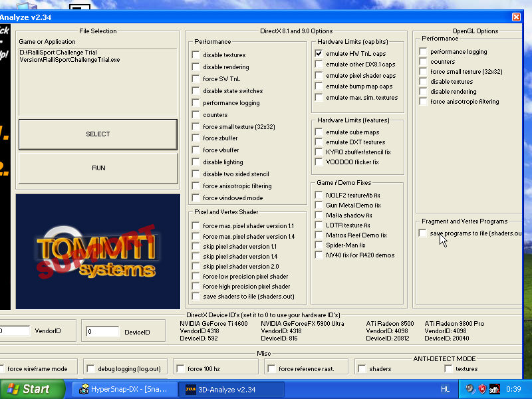The image size is (532, 399).
Task: Tick force reference rast. option
Action: [x=271, y=368]
